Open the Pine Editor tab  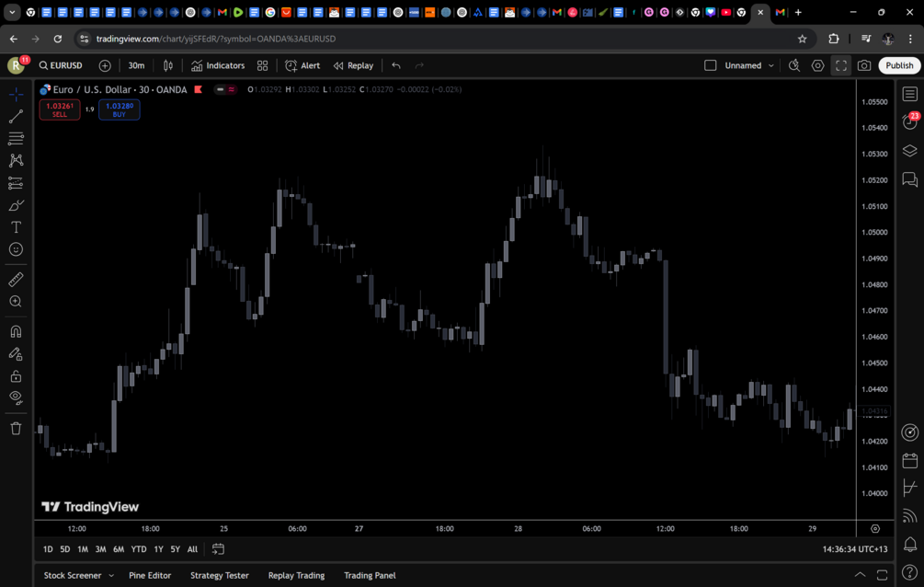[150, 575]
